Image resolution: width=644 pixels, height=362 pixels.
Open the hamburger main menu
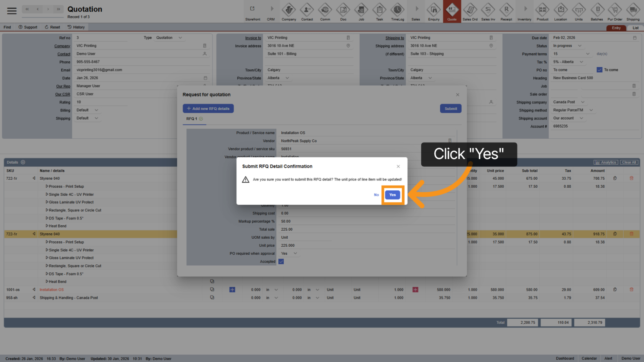point(12,11)
